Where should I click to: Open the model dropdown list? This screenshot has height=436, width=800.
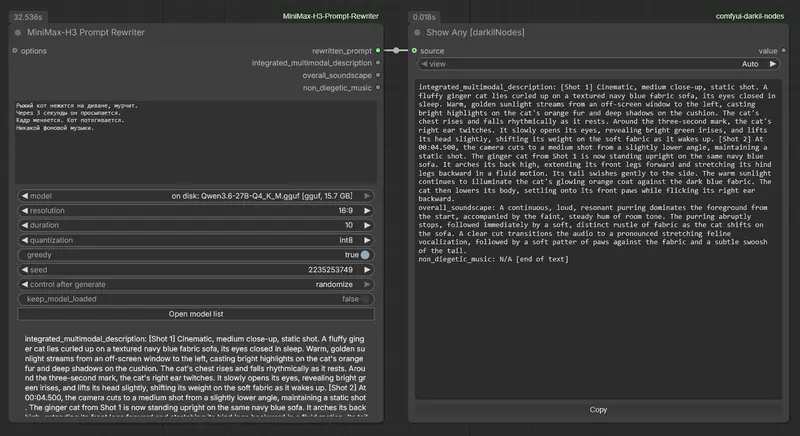tap(196, 196)
